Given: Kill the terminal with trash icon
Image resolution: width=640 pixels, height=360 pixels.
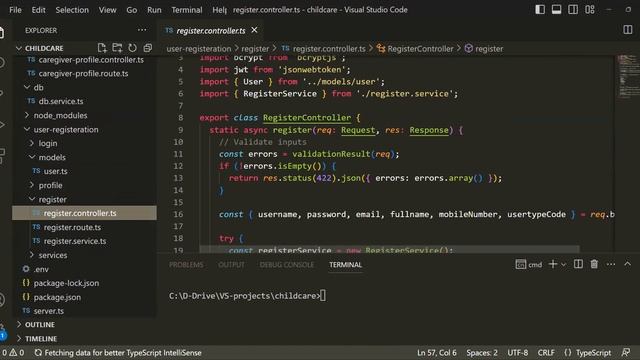Looking at the screenshot, I should 594,264.
